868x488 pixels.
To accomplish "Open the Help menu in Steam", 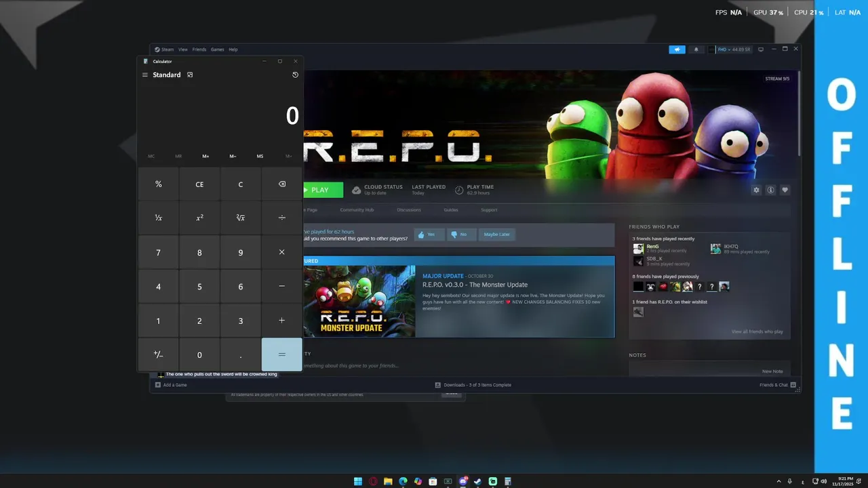I will click(233, 49).
